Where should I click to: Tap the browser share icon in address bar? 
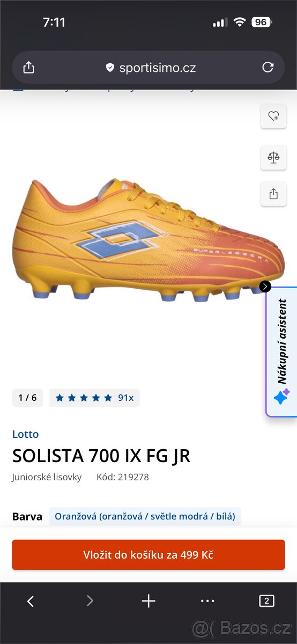point(28,68)
